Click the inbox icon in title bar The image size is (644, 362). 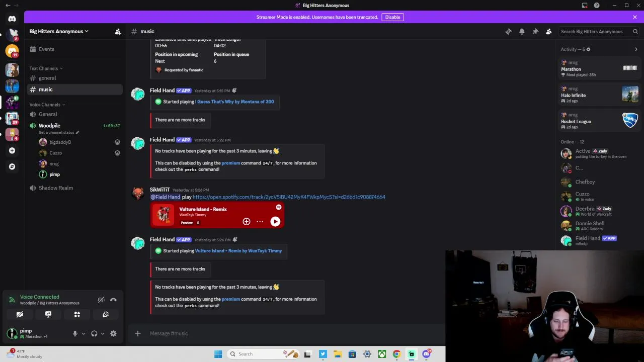(x=585, y=6)
